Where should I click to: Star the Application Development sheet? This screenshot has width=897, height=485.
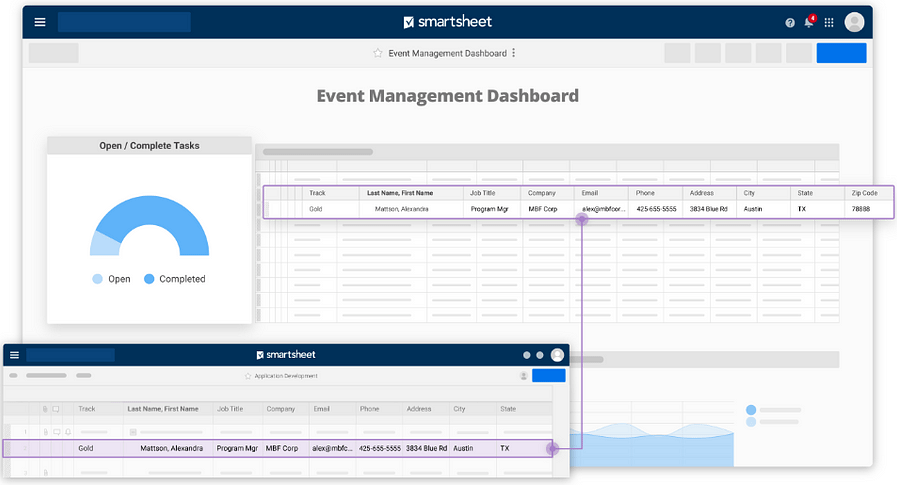point(248,376)
